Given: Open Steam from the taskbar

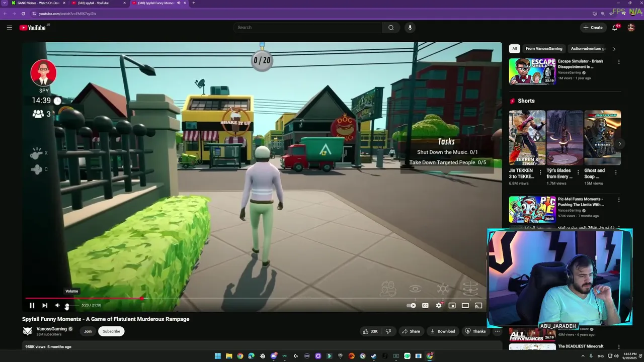Looking at the screenshot, I should click(x=373, y=356).
